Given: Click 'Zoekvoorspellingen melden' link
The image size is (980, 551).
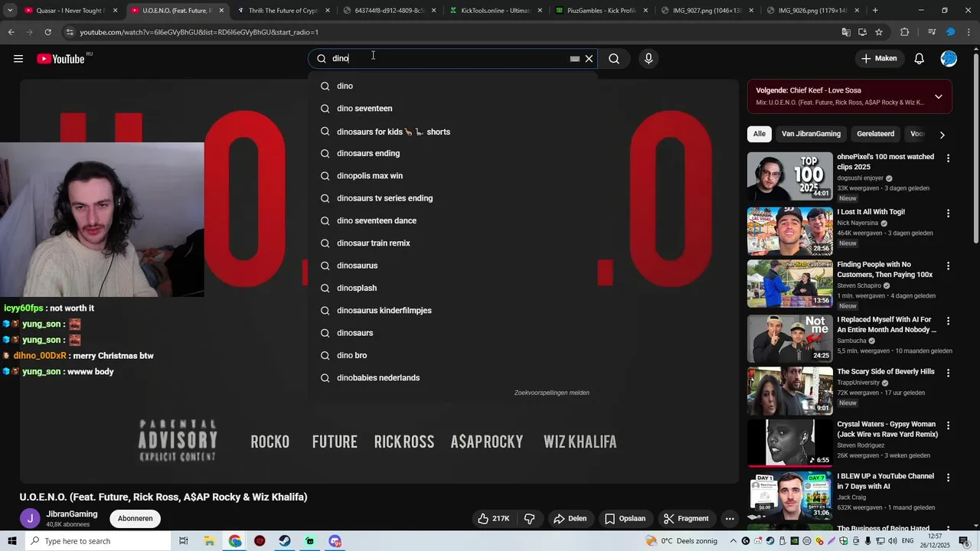Looking at the screenshot, I should [x=551, y=393].
